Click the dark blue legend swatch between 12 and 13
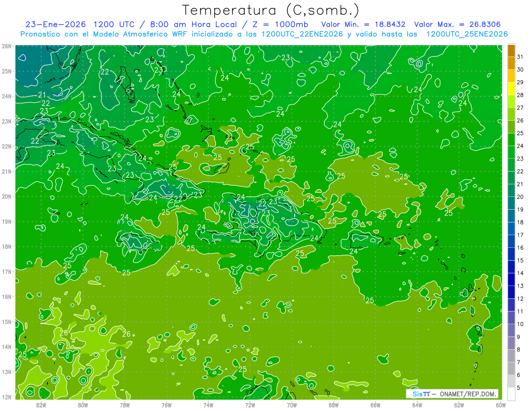 tap(511, 292)
